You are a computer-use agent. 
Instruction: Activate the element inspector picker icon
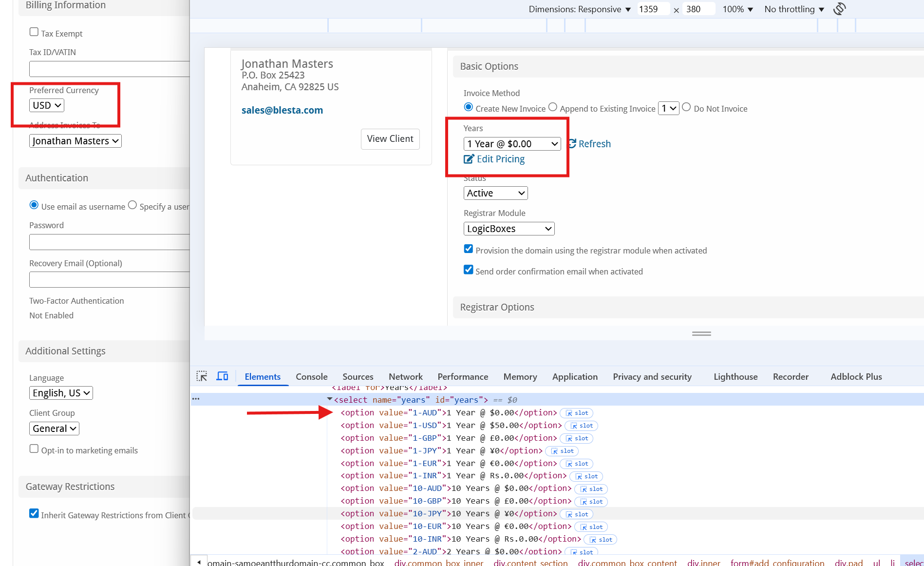click(x=202, y=376)
